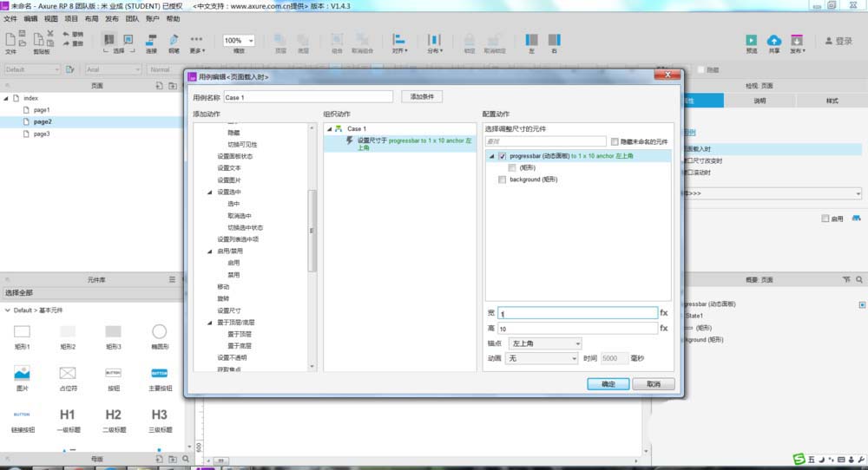This screenshot has width=868, height=470.
Task: Open the 文件 menu
Action: click(x=10, y=19)
